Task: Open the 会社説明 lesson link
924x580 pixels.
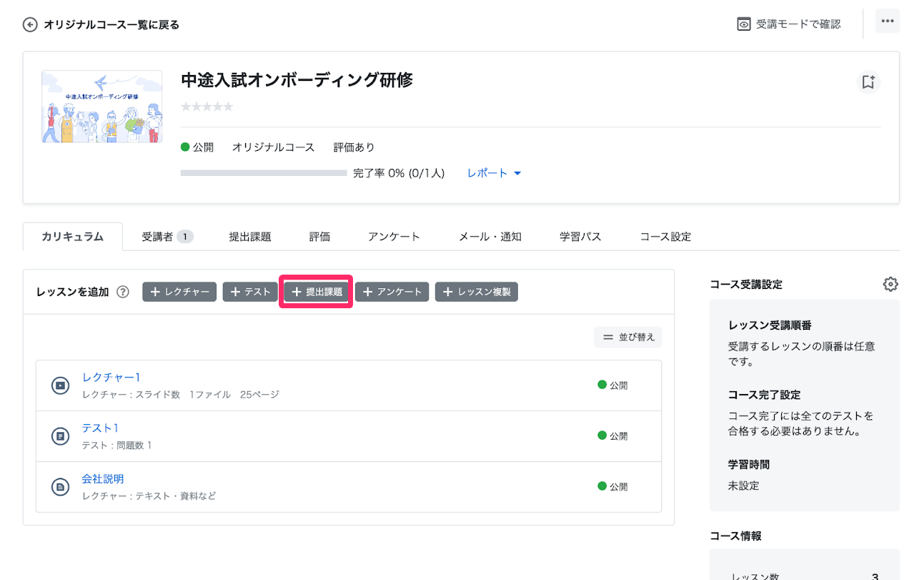Action: pyautogui.click(x=103, y=479)
